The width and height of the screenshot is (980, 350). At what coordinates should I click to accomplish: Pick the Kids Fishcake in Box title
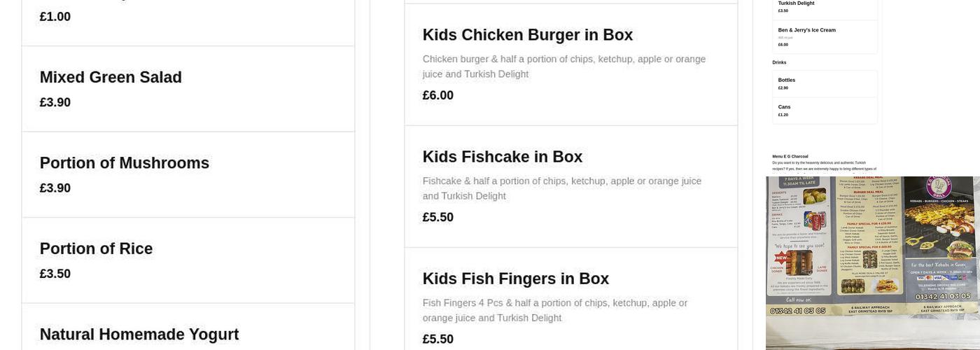tap(502, 157)
